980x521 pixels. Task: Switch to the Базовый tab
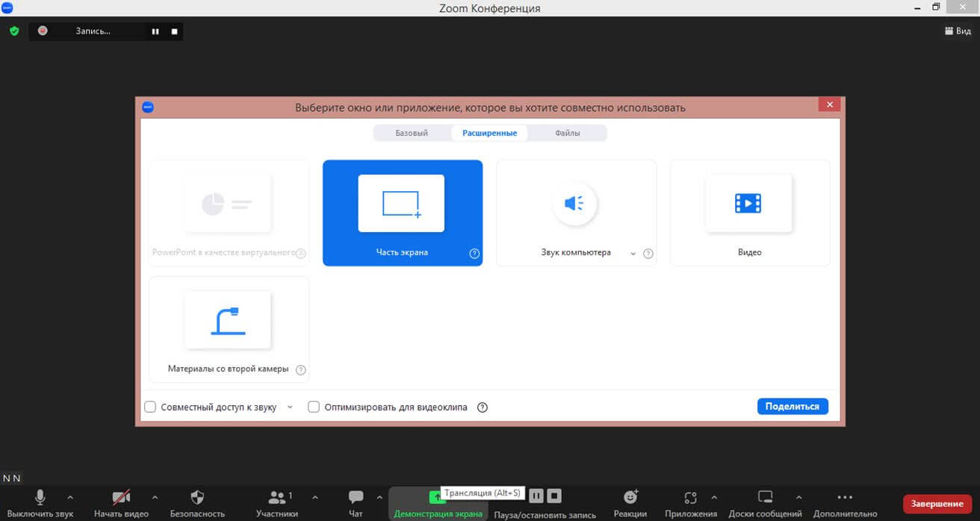[x=412, y=133]
